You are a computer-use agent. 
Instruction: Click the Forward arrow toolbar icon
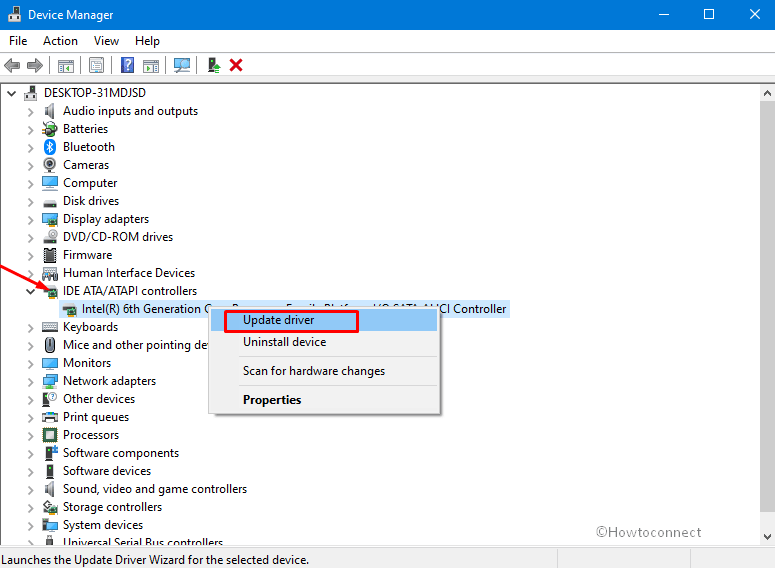35,65
